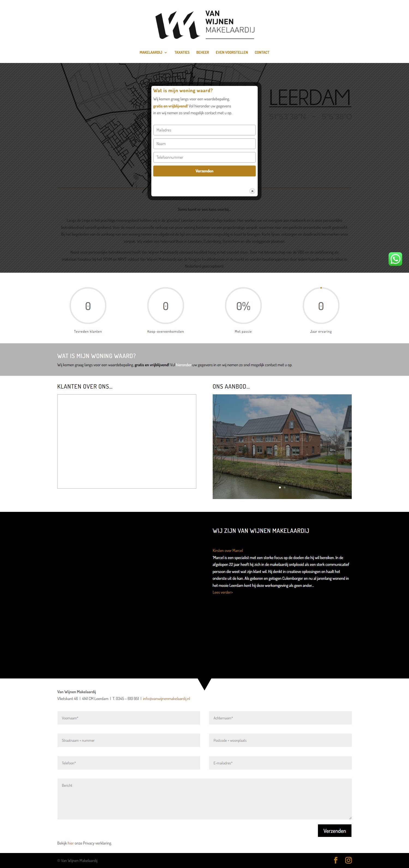Navigate to Contact in the menu
The height and width of the screenshot is (868, 409).
coord(262,52)
